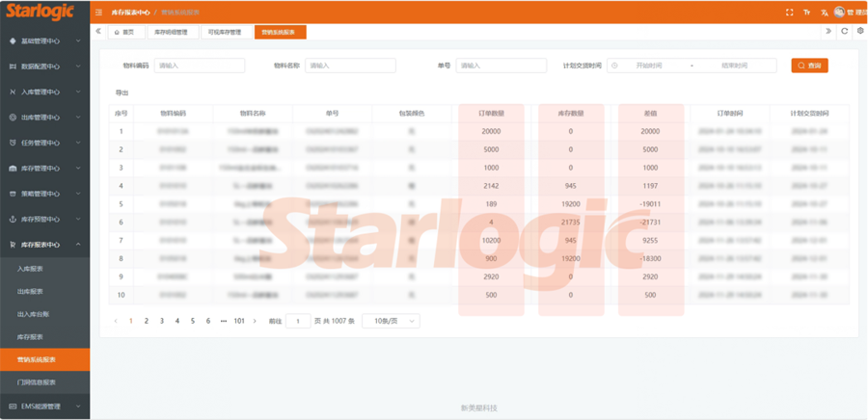Go to the previous page arrow

pyautogui.click(x=116, y=321)
